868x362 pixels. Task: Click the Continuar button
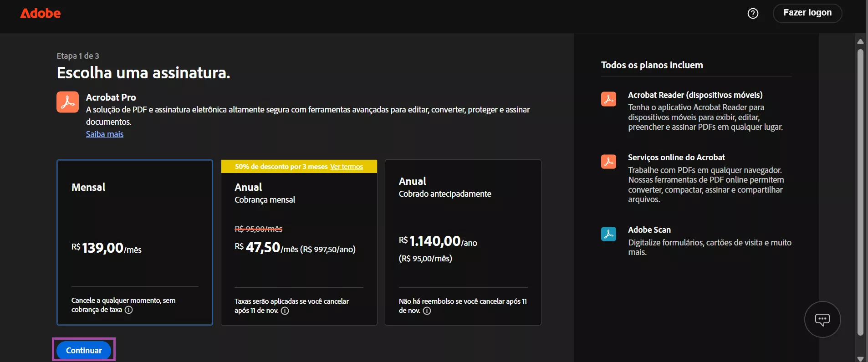tap(84, 351)
